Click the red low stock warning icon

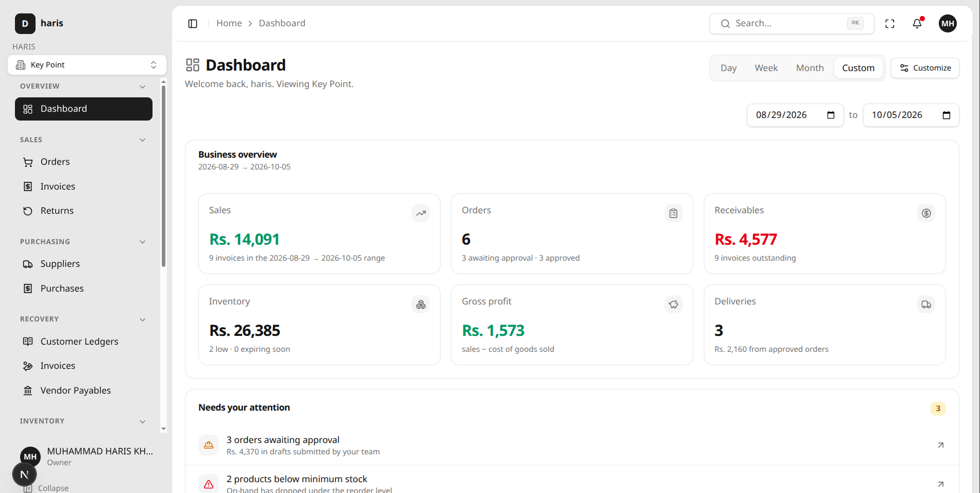[x=209, y=484]
